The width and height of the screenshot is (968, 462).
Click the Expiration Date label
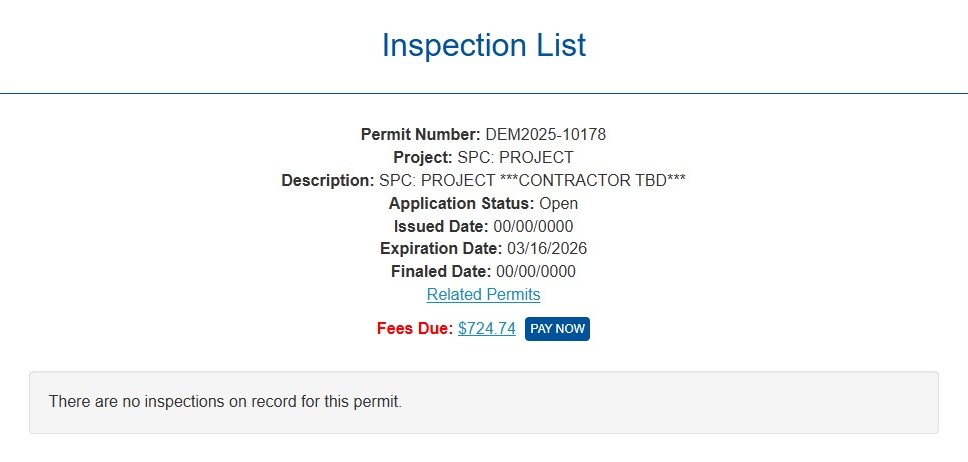click(x=440, y=249)
